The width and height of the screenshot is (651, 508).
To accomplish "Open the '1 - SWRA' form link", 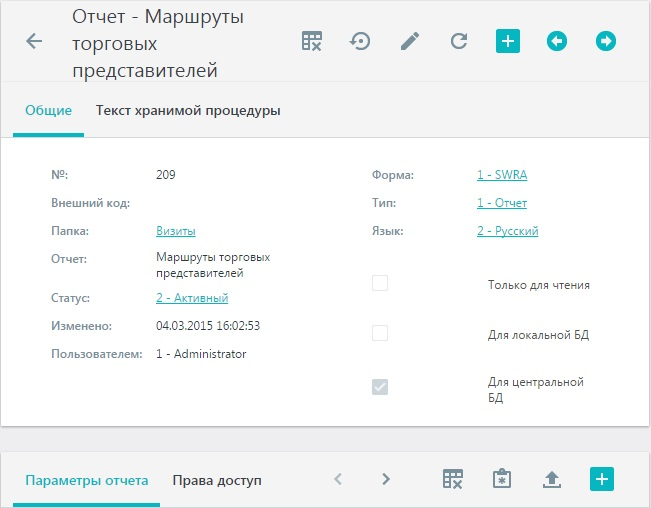I will point(502,175).
